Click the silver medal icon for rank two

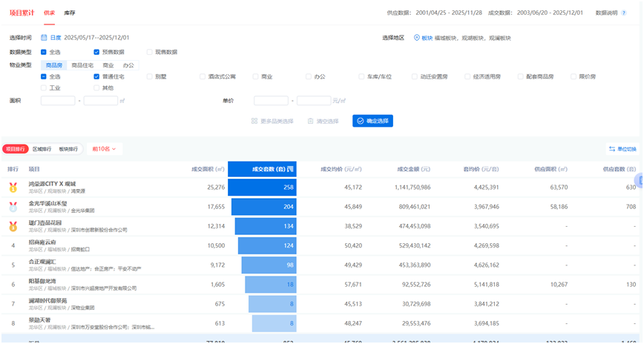coord(13,206)
